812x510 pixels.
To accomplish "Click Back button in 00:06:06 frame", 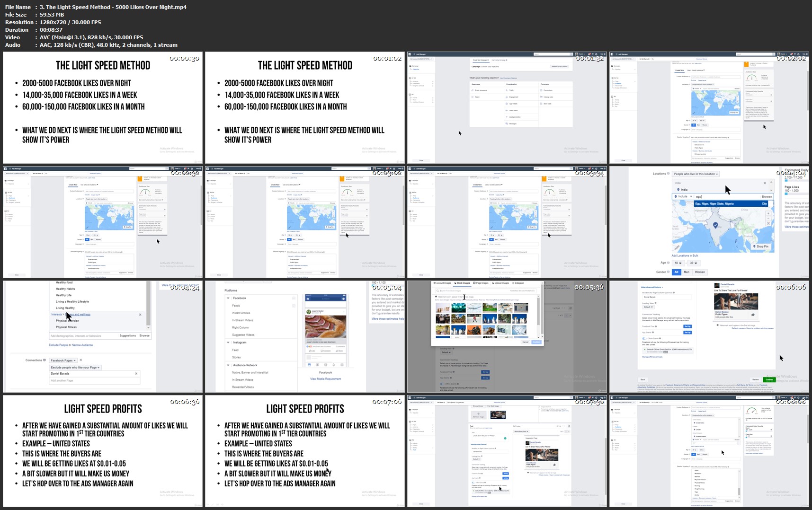I will coord(643,379).
